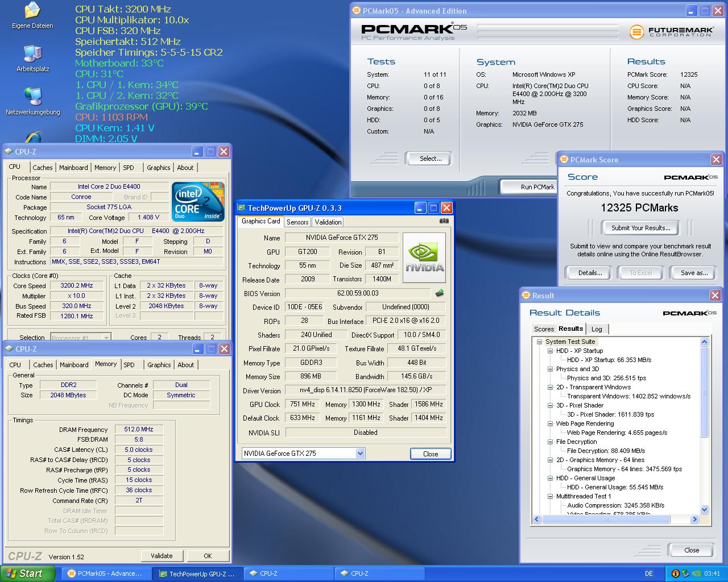Open Eigene Dateien desktop icon

coord(32,15)
